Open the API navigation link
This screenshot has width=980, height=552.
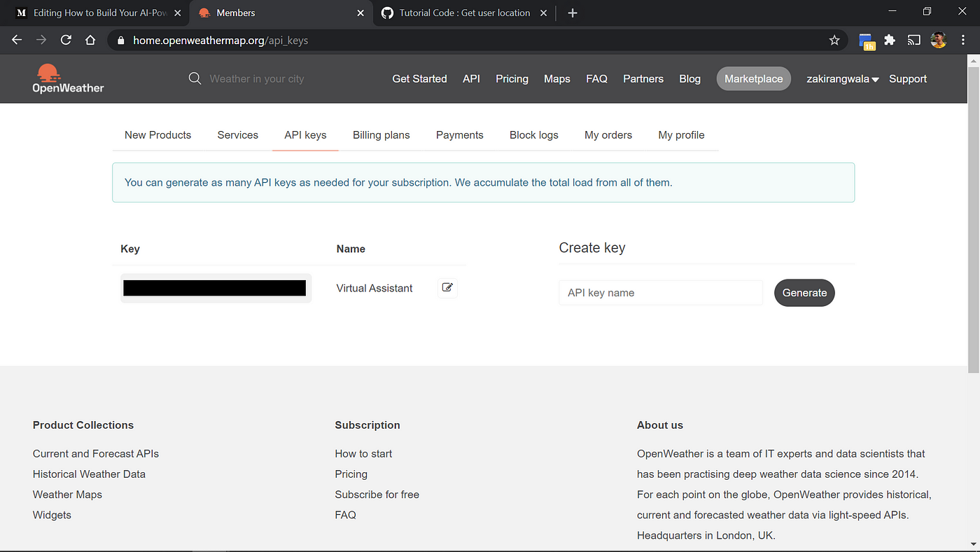[x=471, y=78]
